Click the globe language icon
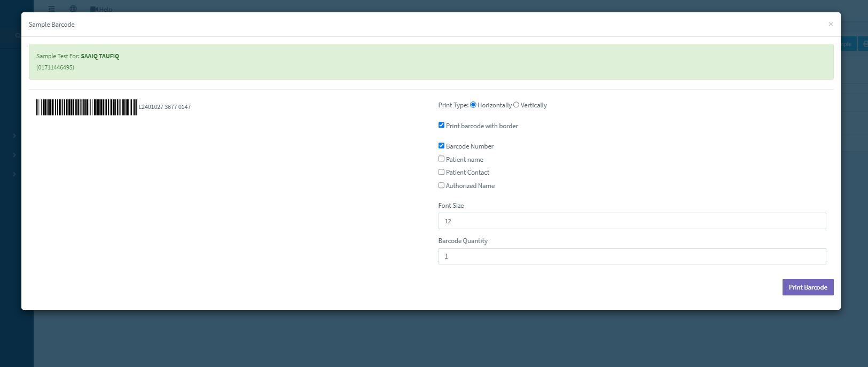Viewport: 868px width, 367px height. 73,9
